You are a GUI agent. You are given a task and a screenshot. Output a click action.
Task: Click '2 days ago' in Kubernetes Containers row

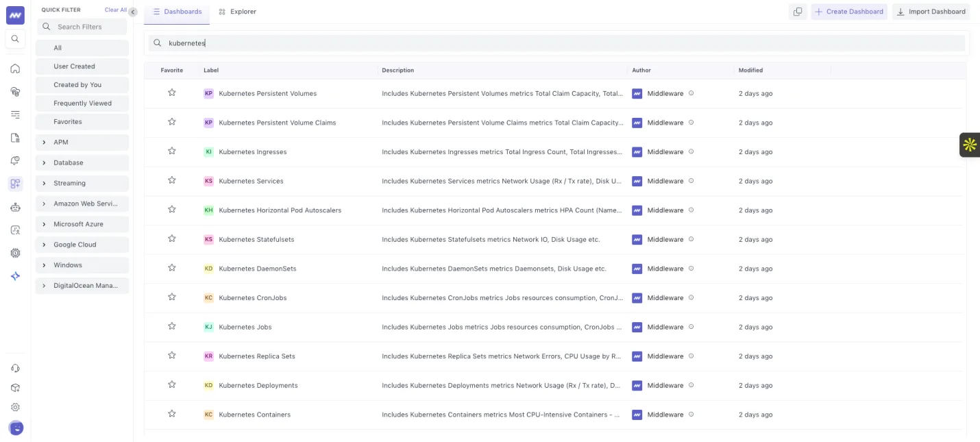(755, 415)
